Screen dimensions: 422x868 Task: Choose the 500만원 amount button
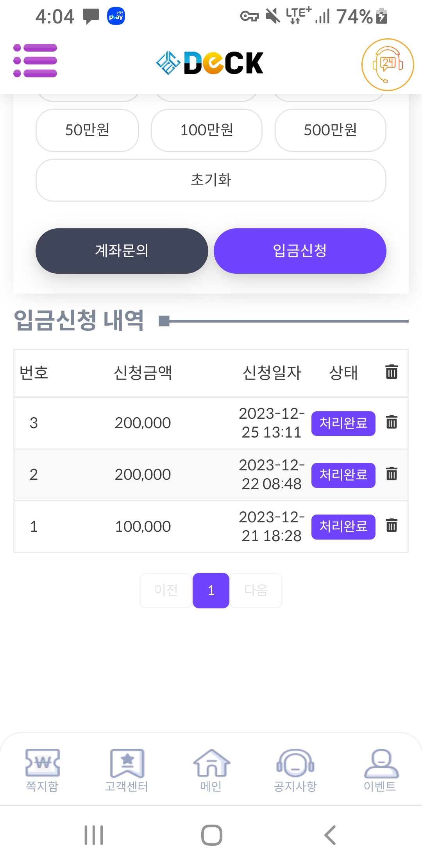tap(330, 130)
